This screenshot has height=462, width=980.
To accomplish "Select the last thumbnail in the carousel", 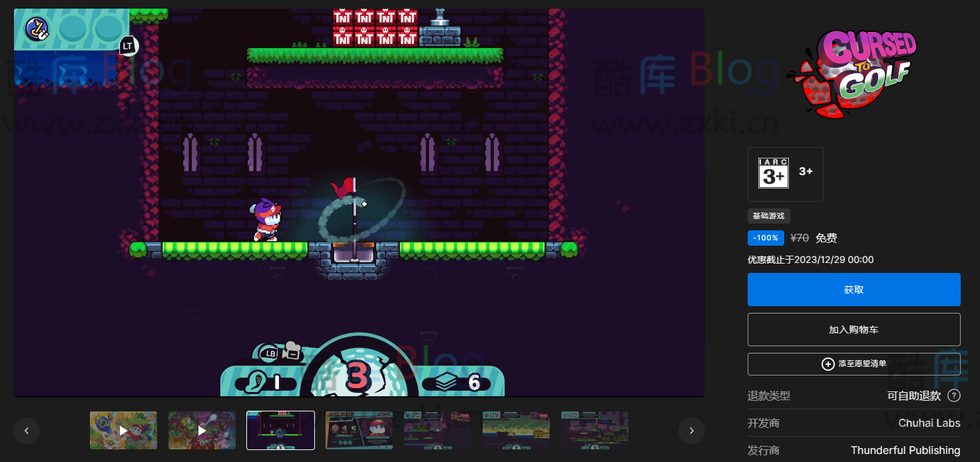I will coord(595,430).
